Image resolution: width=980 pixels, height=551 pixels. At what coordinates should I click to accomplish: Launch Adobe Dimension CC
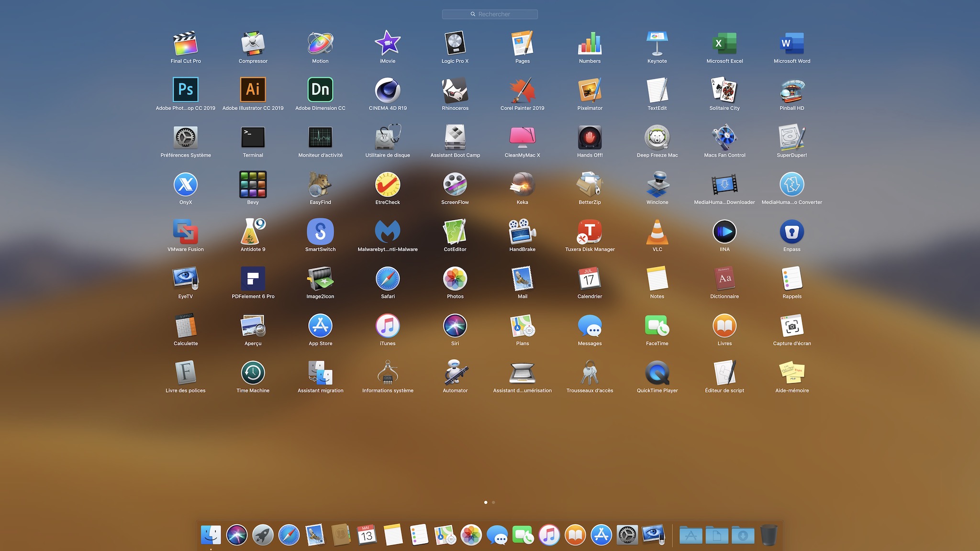[320, 89]
